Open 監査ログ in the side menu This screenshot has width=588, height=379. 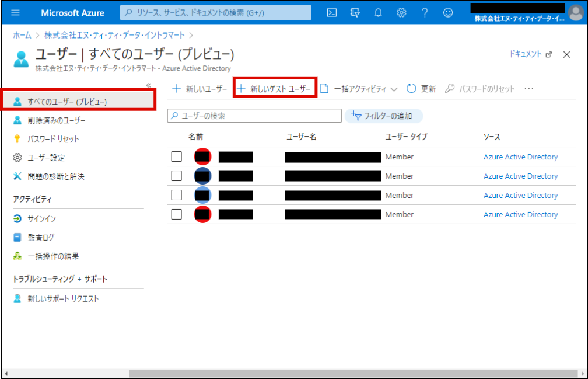[34, 238]
